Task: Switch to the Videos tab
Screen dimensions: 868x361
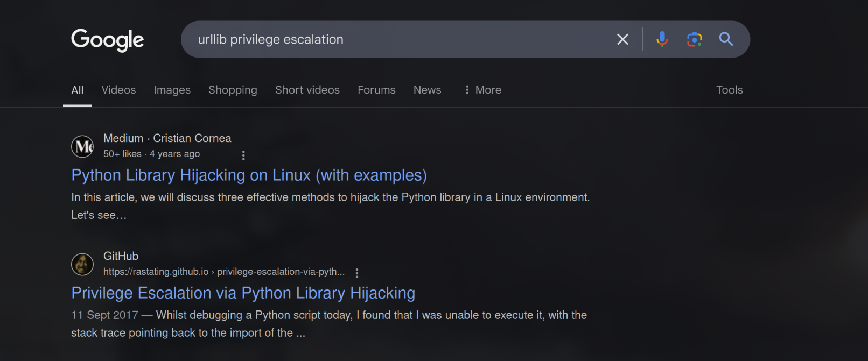Action: point(118,90)
